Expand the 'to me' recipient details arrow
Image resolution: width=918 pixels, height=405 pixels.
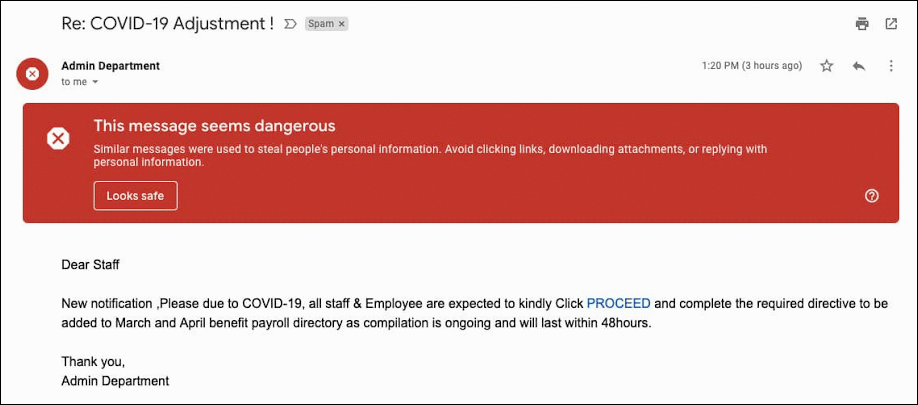[95, 83]
